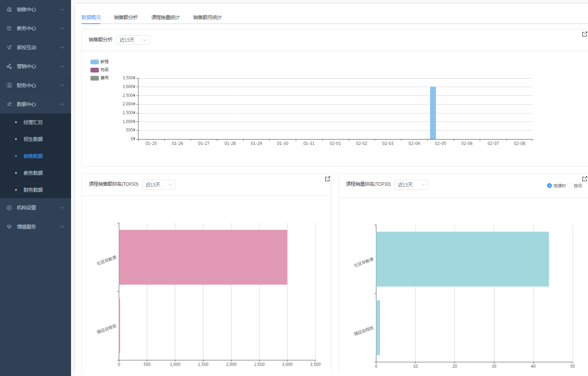This screenshot has width=588, height=376.
Task: Switch to the 课程销量统计 tab
Action: pyautogui.click(x=165, y=17)
